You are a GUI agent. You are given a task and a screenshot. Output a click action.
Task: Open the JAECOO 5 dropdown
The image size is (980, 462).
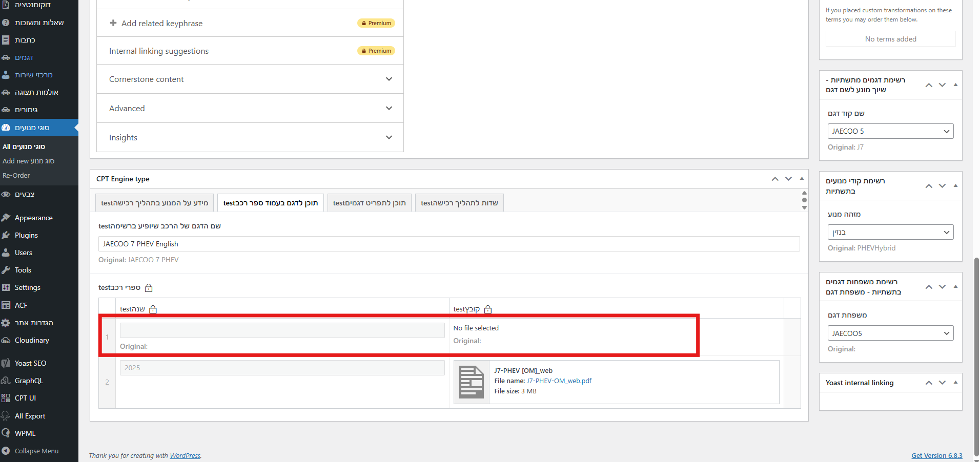[890, 131]
